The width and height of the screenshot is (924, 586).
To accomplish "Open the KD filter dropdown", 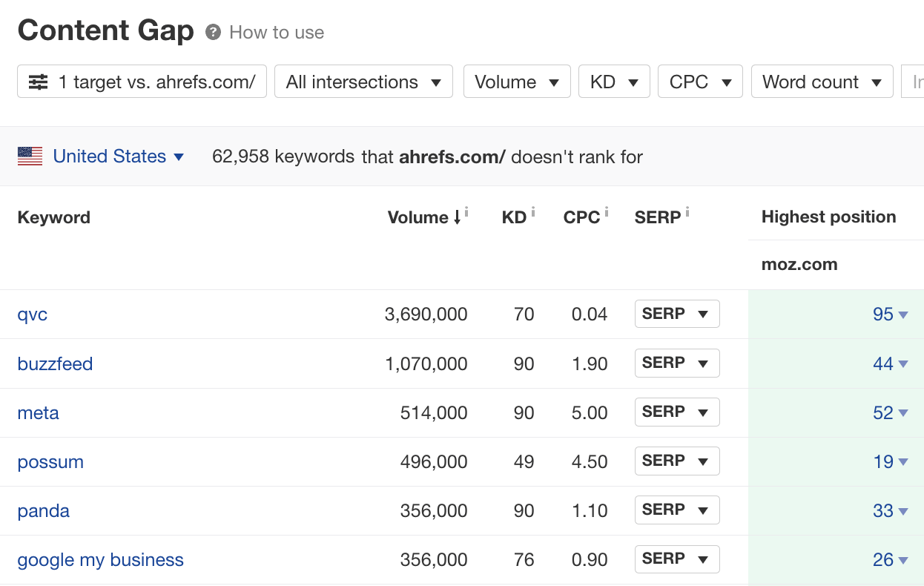I will point(614,82).
